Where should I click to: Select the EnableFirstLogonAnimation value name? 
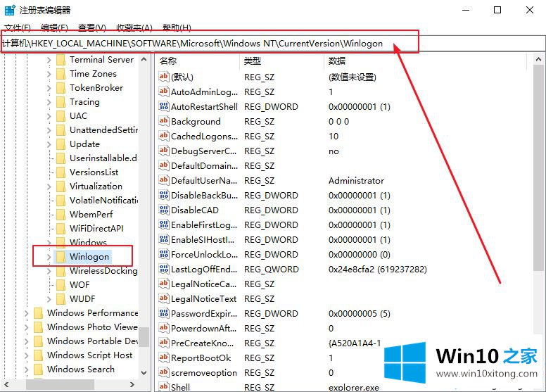point(204,225)
